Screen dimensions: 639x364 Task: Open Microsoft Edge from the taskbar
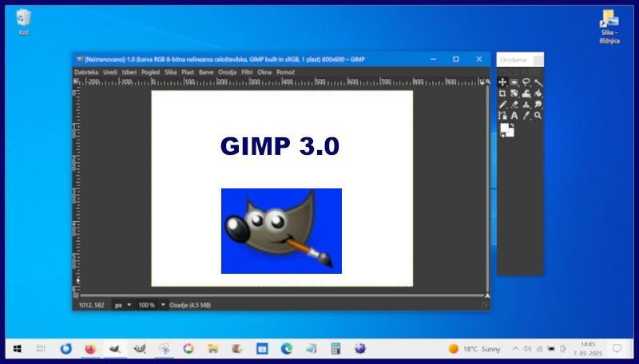point(287,349)
